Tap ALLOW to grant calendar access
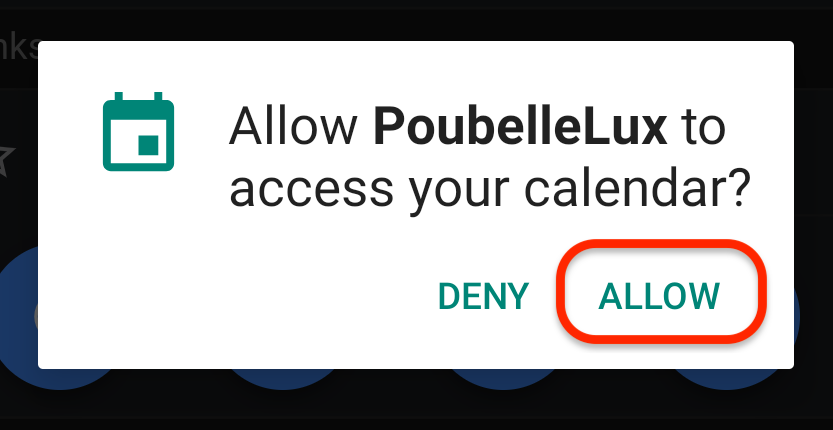This screenshot has width=833, height=430. coord(659,296)
